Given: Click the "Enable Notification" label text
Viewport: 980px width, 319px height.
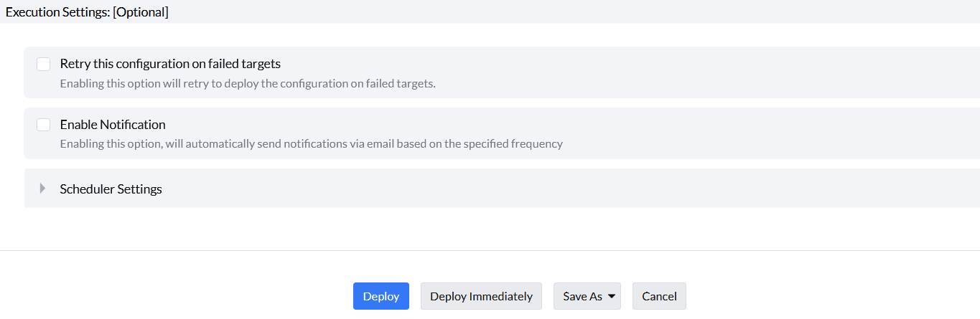Looking at the screenshot, I should coord(113,125).
